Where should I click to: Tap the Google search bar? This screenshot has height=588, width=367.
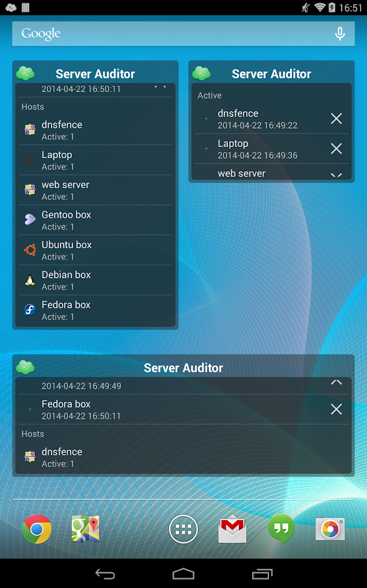click(x=183, y=34)
